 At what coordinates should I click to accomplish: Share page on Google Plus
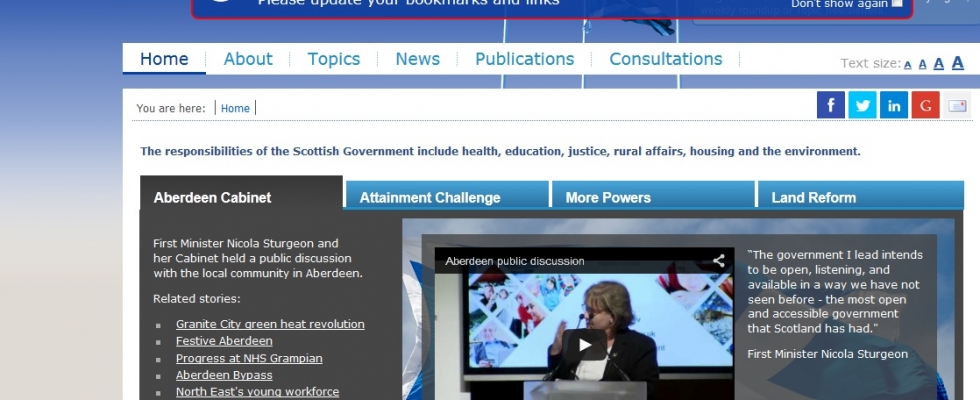tap(926, 105)
